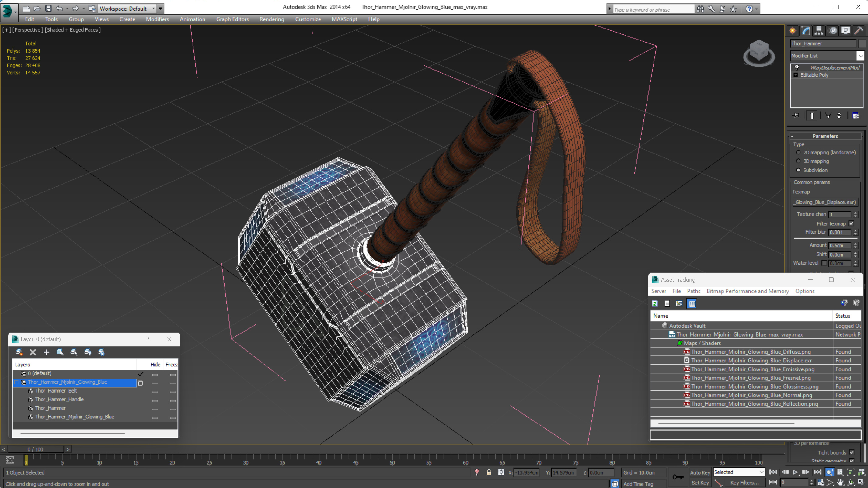Open the Motion command panel tab
This screenshot has height=488, width=868.
833,31
